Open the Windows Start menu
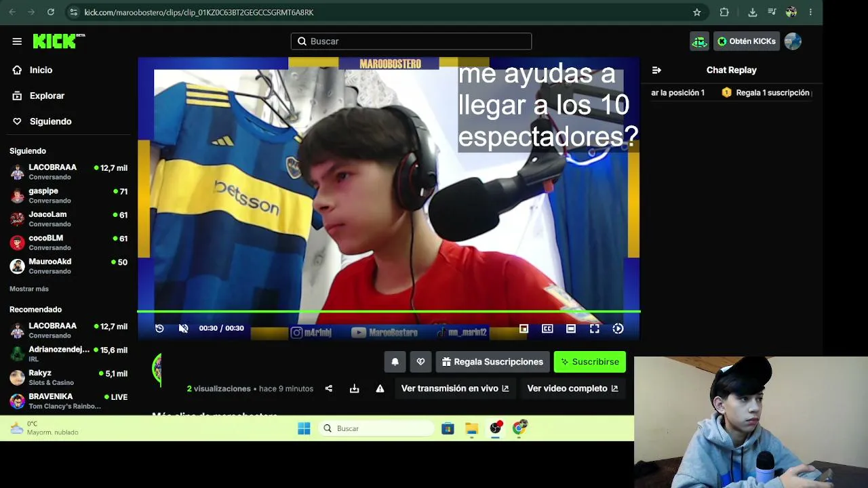 pos(304,428)
